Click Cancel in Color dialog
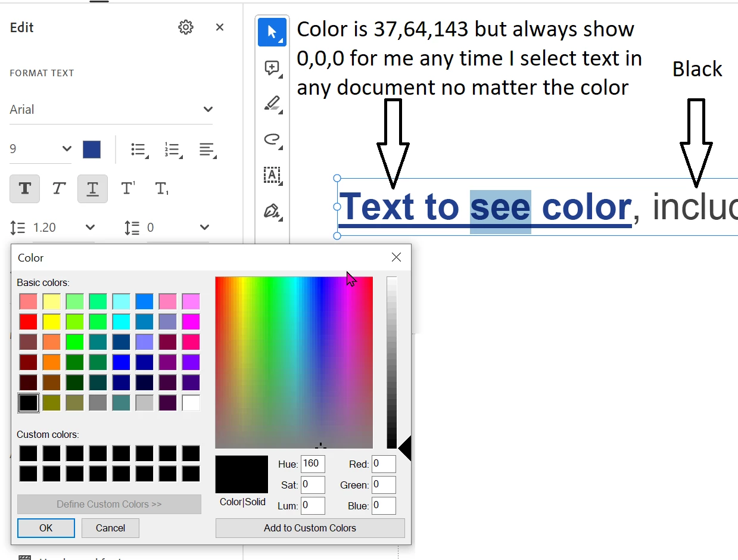Image resolution: width=738 pixels, height=560 pixels. (x=110, y=528)
